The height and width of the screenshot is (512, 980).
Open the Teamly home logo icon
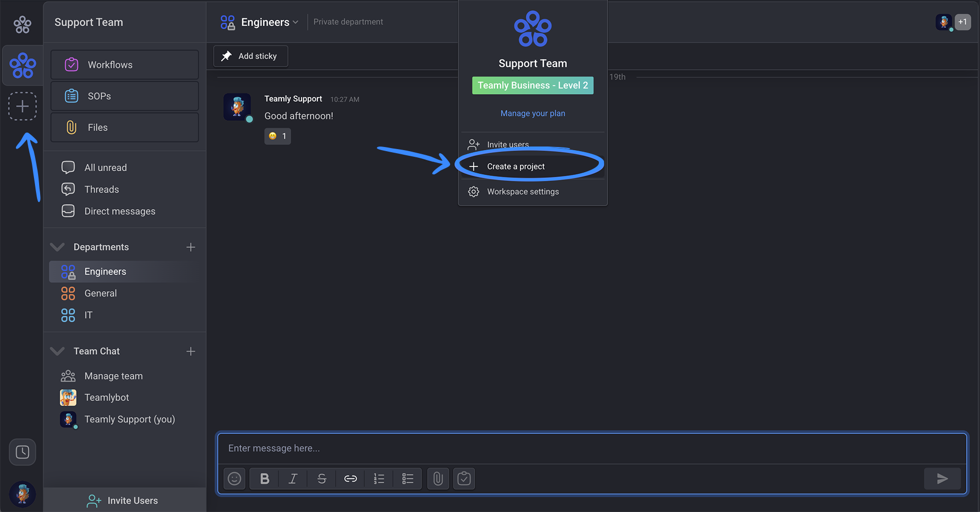pyautogui.click(x=22, y=24)
